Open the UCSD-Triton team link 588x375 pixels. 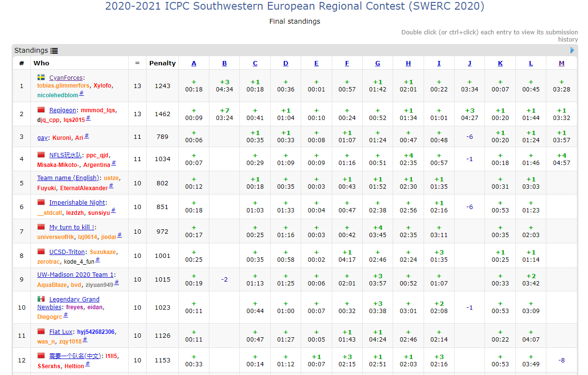(x=67, y=252)
